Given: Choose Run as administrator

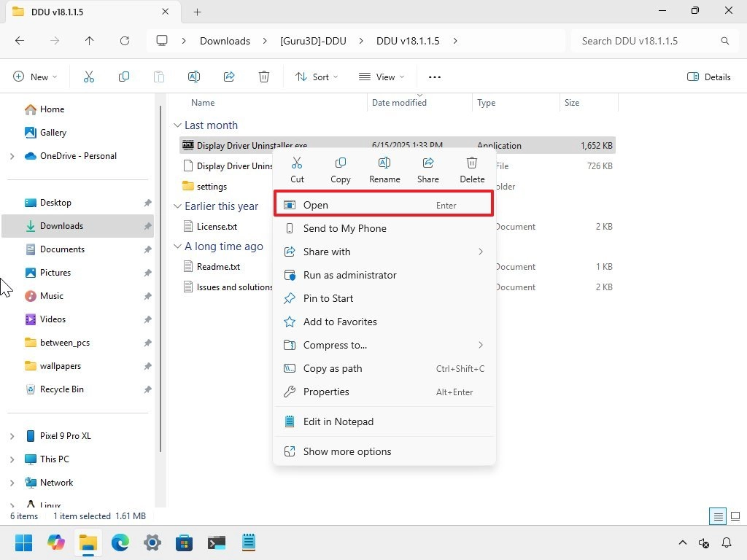Looking at the screenshot, I should (384, 275).
